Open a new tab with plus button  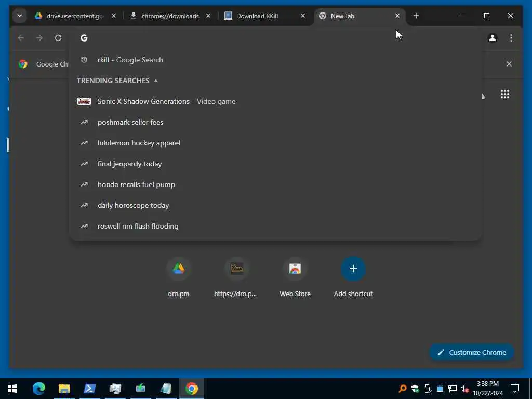point(416,16)
